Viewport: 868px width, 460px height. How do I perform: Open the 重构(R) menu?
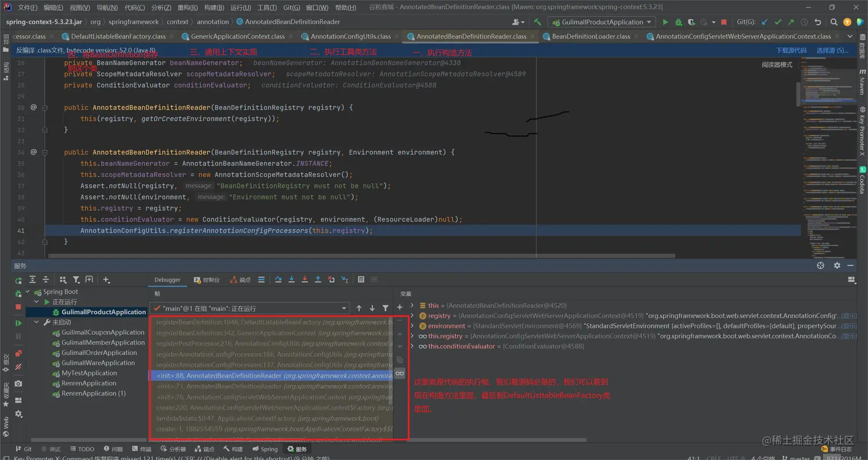tap(187, 7)
